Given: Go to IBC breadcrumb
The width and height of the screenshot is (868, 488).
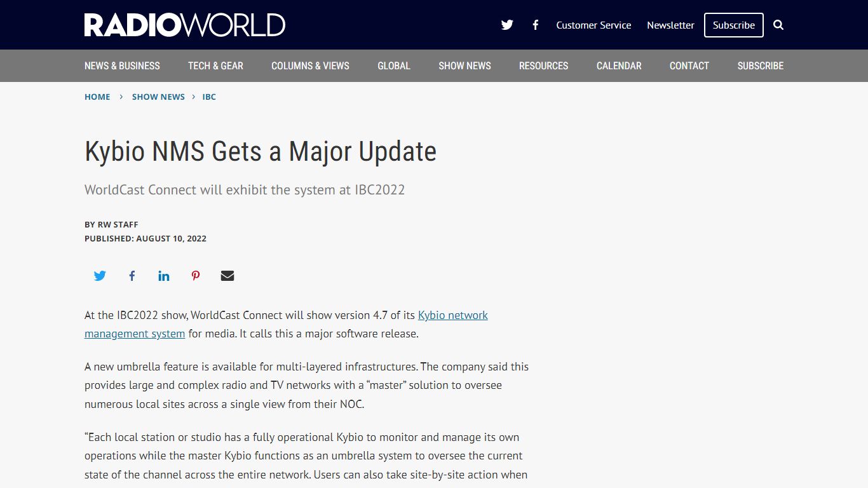Looking at the screenshot, I should pos(209,97).
